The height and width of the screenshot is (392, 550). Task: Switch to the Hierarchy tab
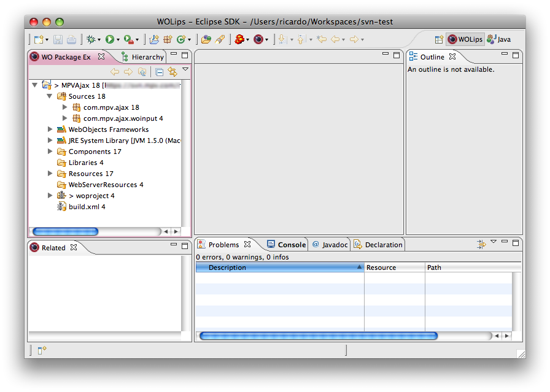[x=142, y=57]
